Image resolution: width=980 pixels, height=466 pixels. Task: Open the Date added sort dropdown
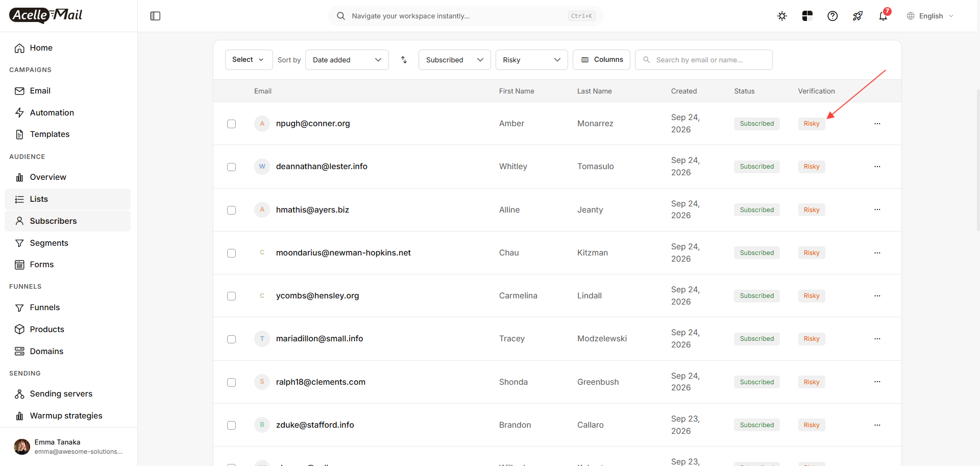pyautogui.click(x=347, y=60)
